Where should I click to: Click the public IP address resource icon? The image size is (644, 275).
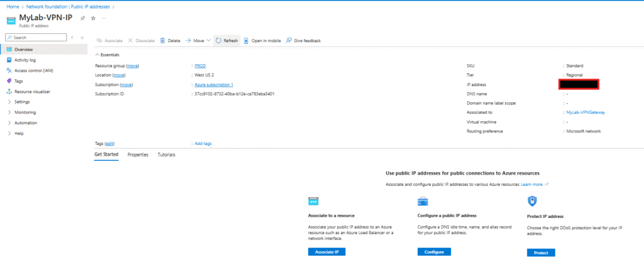coord(11,21)
